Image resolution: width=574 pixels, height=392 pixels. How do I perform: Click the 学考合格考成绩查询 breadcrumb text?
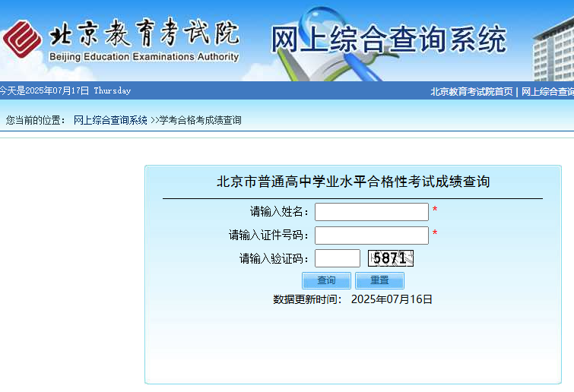[x=200, y=120]
